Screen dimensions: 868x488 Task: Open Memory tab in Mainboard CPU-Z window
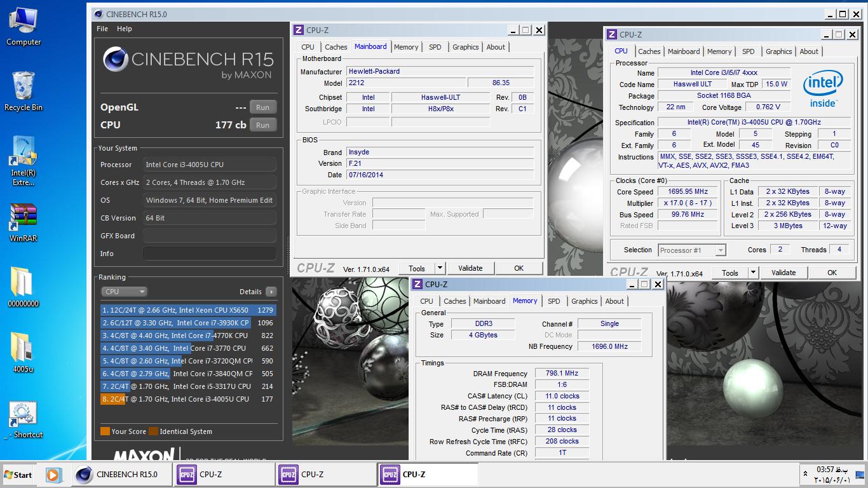click(x=406, y=47)
